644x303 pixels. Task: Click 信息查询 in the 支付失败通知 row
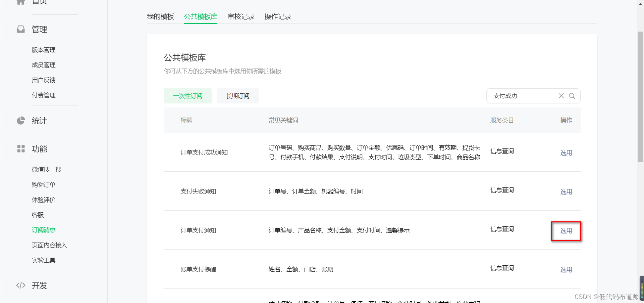coord(502,190)
